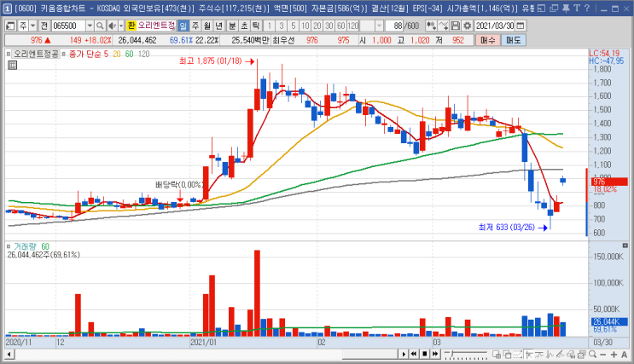The image size is (634, 364).
Task: Select weekly (주) chart period
Action: coord(195,26)
